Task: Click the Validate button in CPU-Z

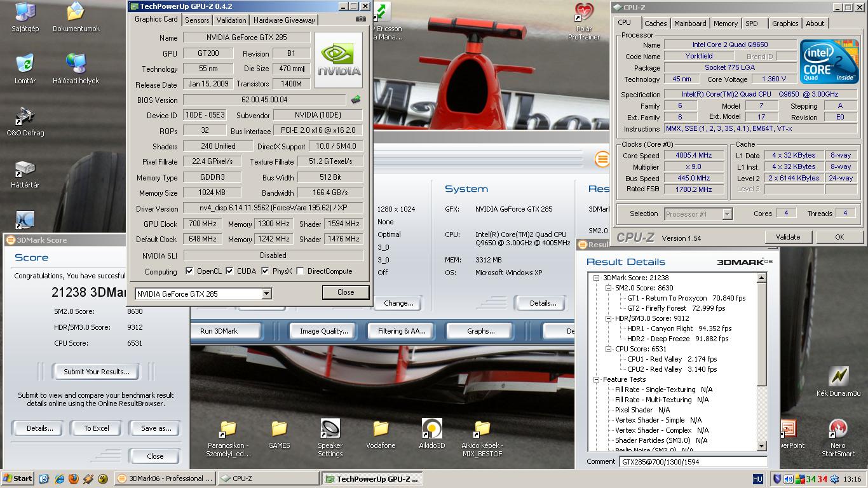Action: 788,237
